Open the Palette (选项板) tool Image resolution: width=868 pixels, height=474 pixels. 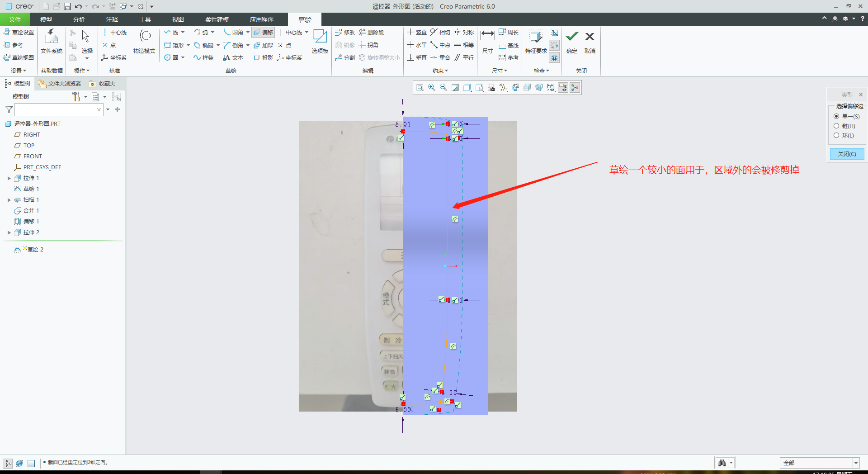coord(320,42)
